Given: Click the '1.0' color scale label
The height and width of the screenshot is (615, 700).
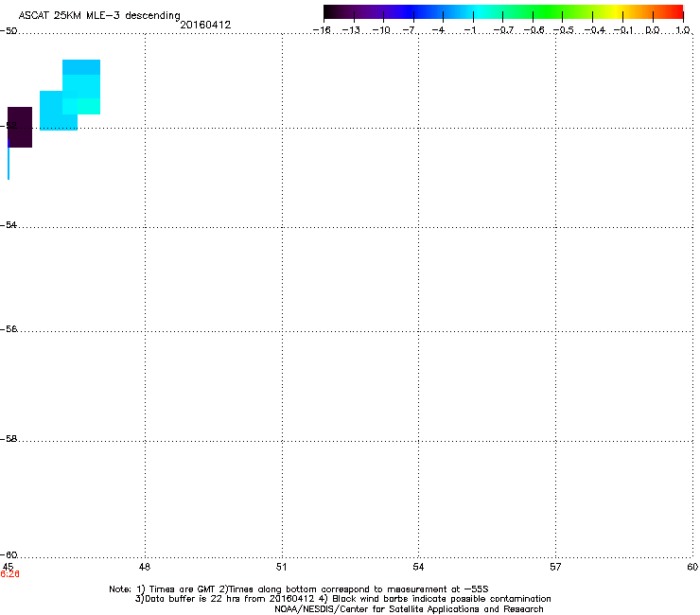Looking at the screenshot, I should tap(683, 30).
